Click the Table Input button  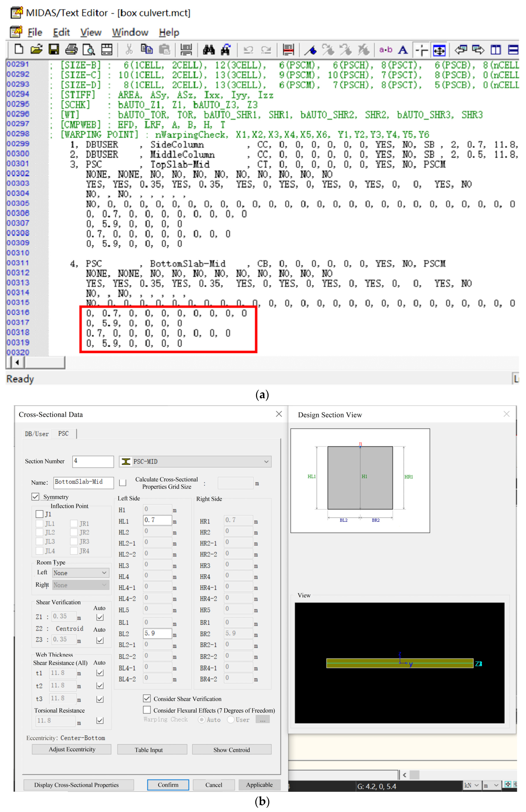[152, 750]
